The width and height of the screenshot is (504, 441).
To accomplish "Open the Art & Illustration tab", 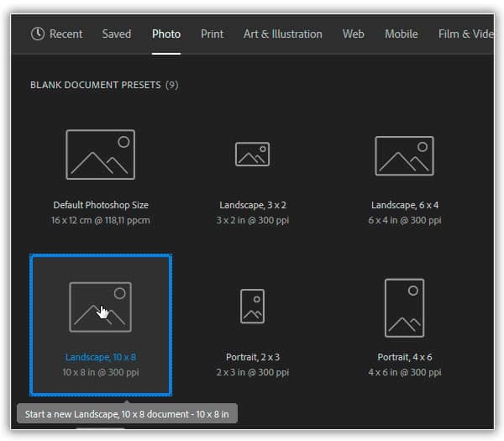I will 282,34.
